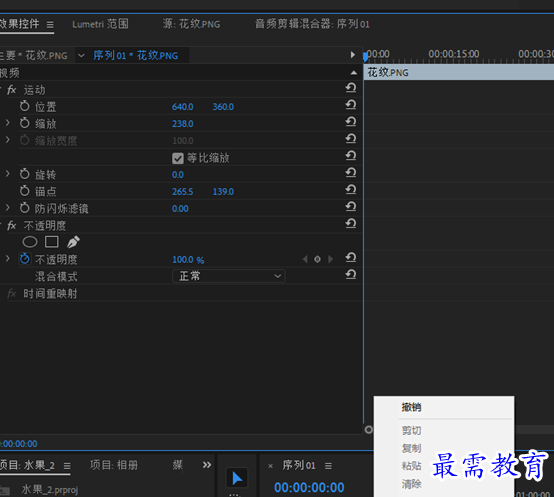Choose 撤销 in the context menu

[411, 407]
